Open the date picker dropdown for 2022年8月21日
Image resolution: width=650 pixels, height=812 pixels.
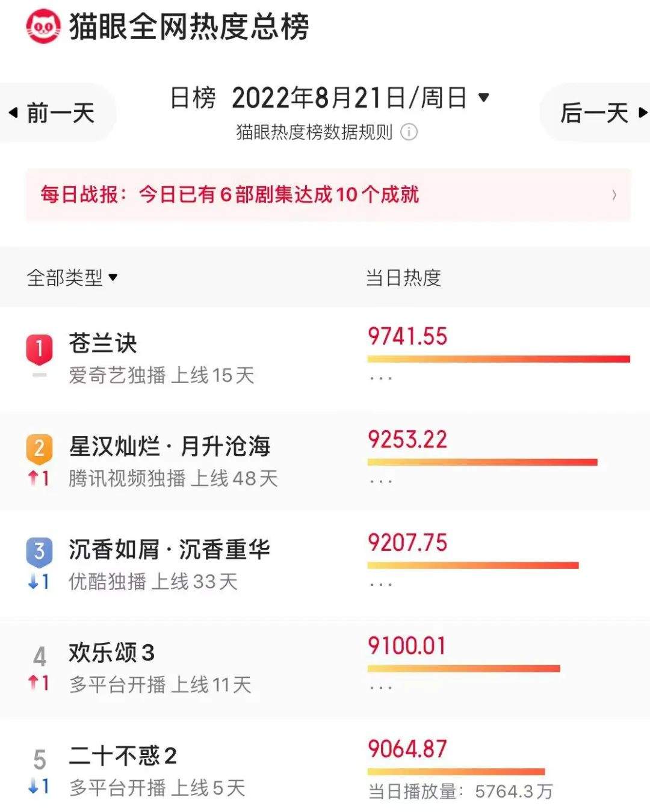483,97
